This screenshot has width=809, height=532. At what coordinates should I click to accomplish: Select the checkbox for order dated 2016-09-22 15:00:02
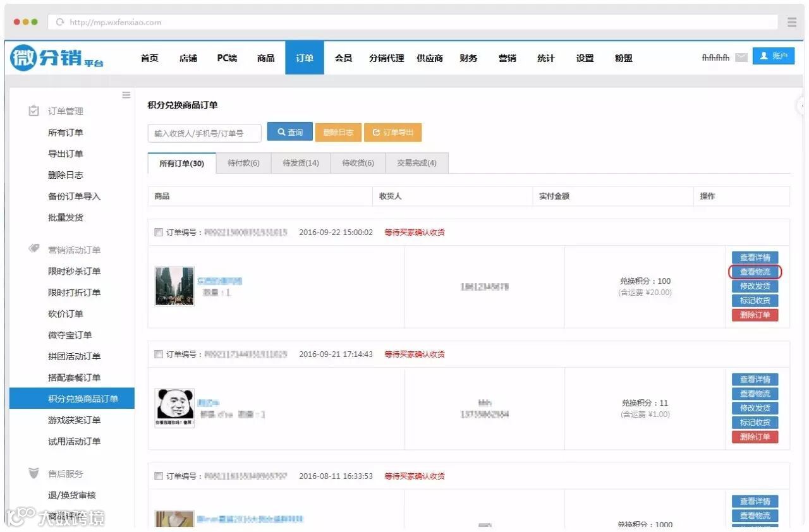click(159, 232)
